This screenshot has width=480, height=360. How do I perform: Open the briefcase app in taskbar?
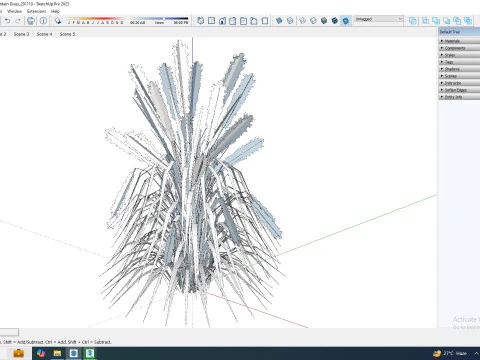(18, 353)
